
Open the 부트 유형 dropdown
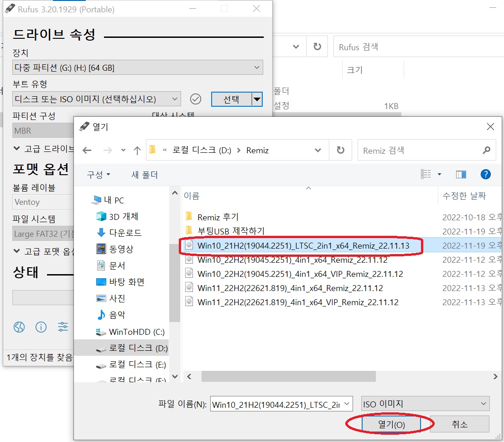[96, 99]
